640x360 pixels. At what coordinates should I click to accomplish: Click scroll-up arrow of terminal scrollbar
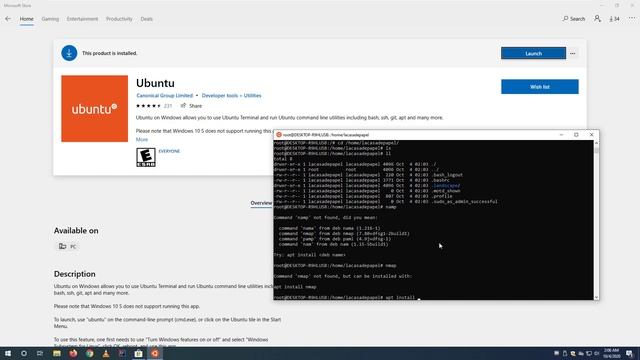pos(596,143)
